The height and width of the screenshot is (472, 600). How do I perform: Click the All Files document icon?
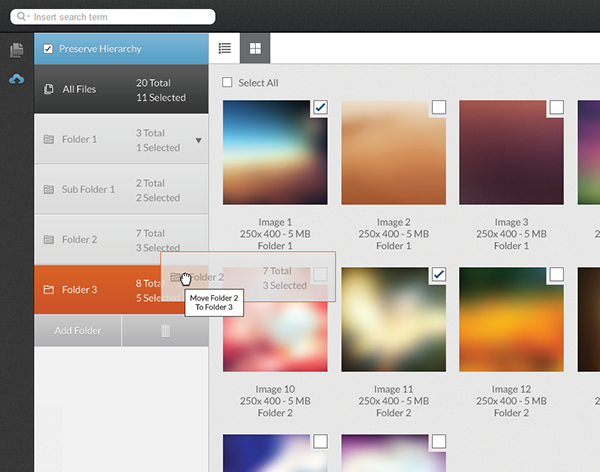[x=49, y=89]
